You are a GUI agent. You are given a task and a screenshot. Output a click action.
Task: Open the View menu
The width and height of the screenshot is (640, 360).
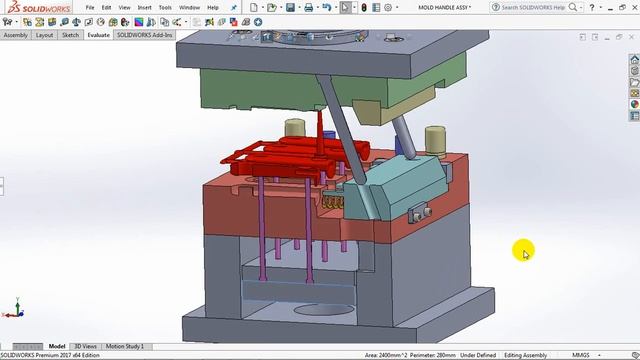point(124,7)
